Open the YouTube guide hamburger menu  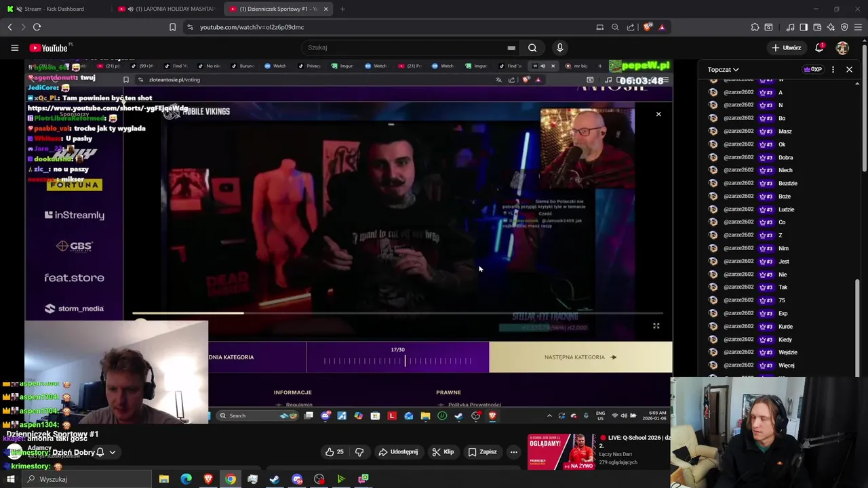(x=14, y=47)
